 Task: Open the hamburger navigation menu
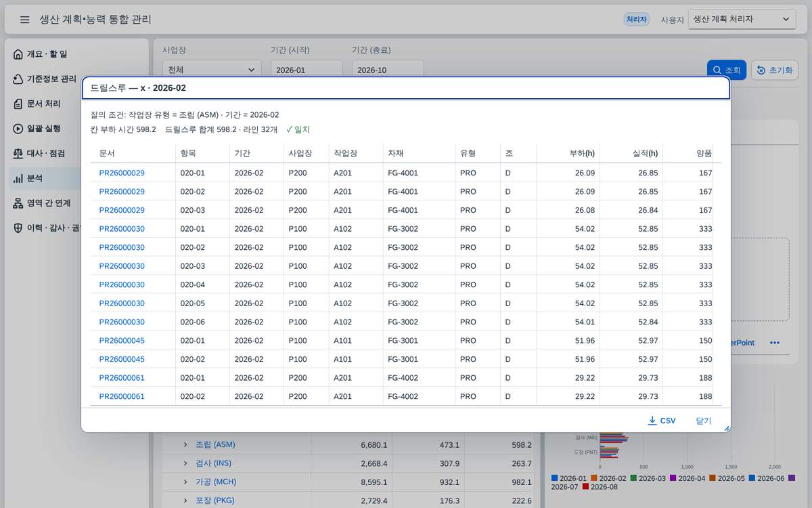click(x=24, y=20)
